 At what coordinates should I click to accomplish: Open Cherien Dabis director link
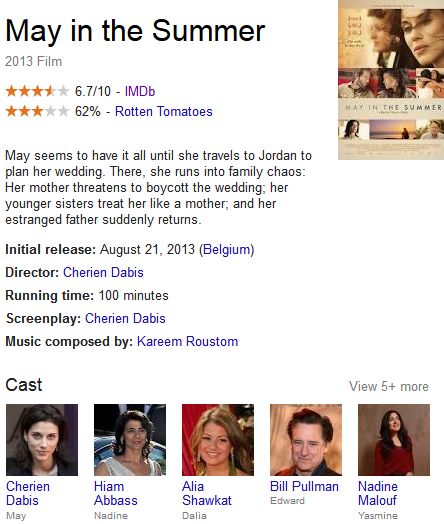[103, 272]
